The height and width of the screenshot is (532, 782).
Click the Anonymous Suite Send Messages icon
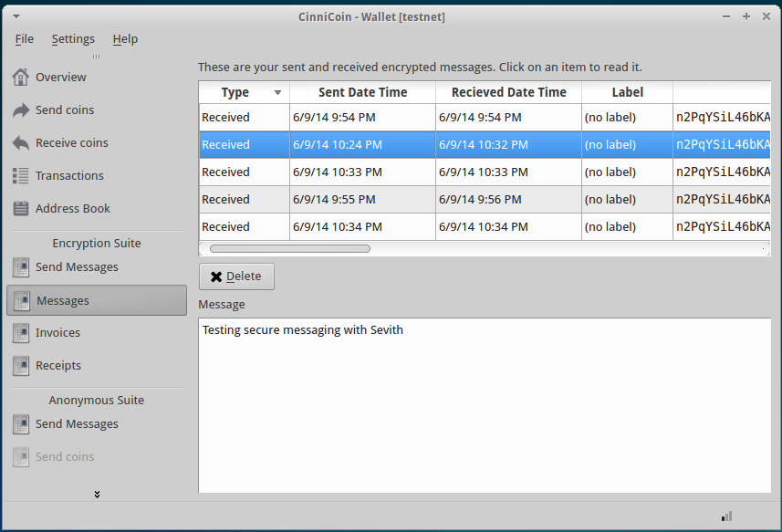tap(21, 424)
